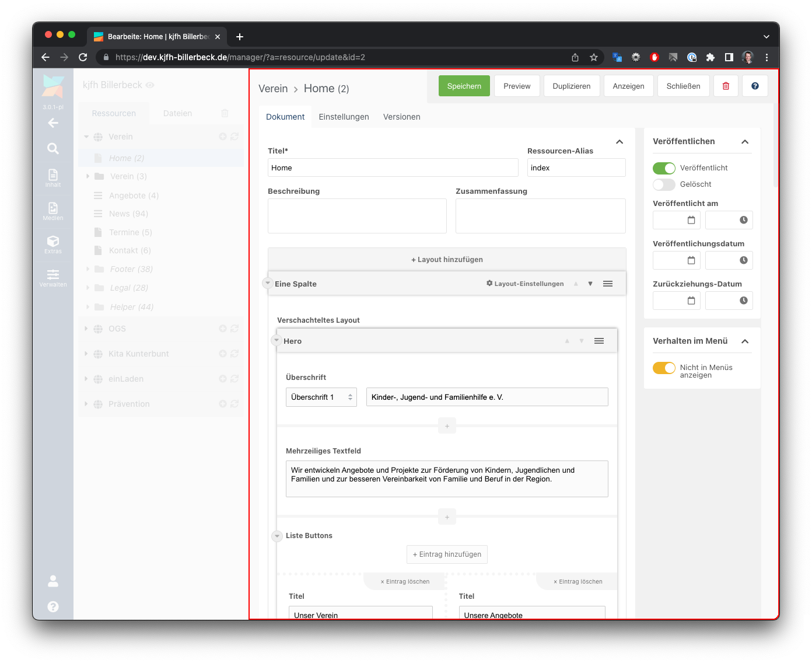
Task: Open Extras cube icon in sidebar
Action: 53,243
